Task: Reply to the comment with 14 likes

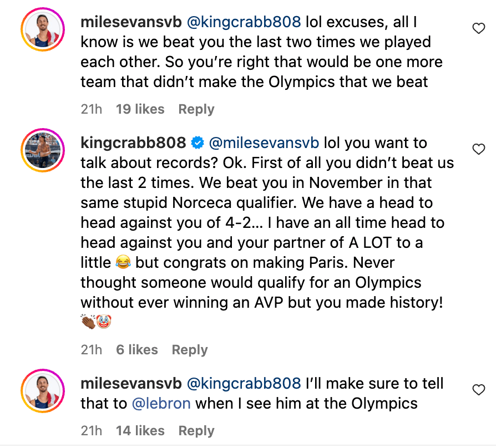Action: 196,431
